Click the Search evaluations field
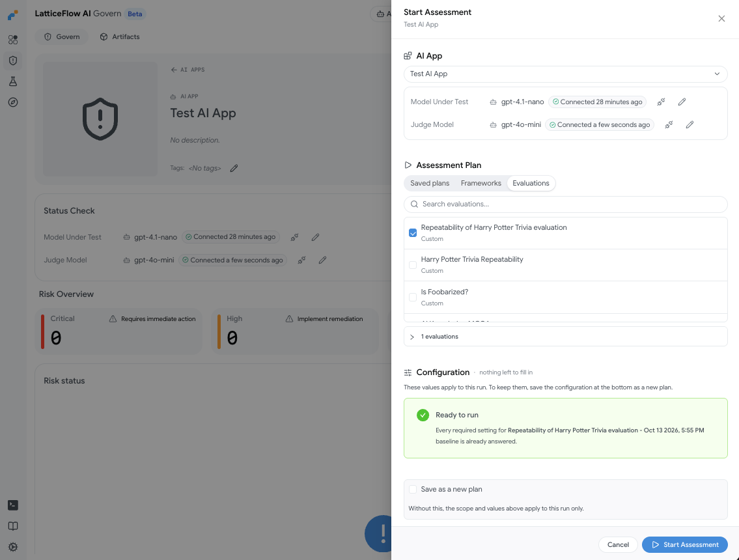The image size is (739, 560). point(566,204)
